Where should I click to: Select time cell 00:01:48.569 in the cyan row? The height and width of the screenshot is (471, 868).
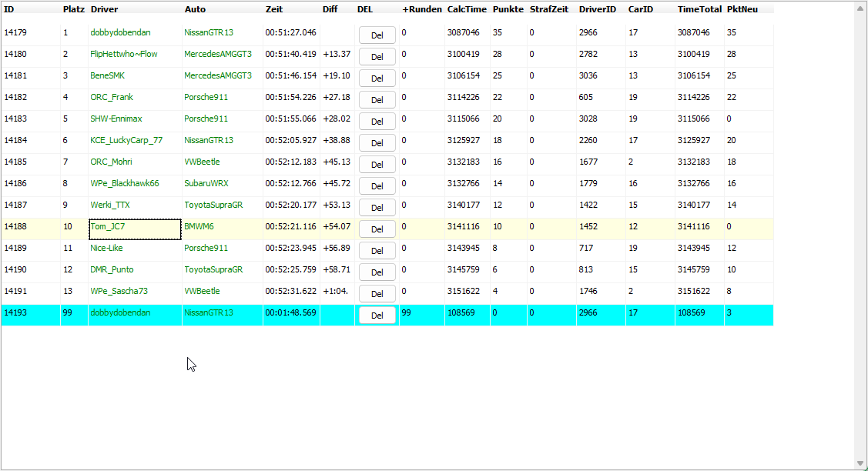click(290, 313)
